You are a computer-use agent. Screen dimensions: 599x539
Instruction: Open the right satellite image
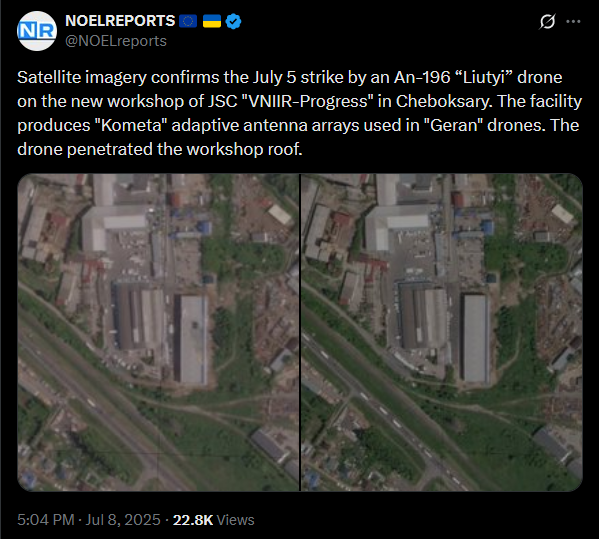click(442, 332)
